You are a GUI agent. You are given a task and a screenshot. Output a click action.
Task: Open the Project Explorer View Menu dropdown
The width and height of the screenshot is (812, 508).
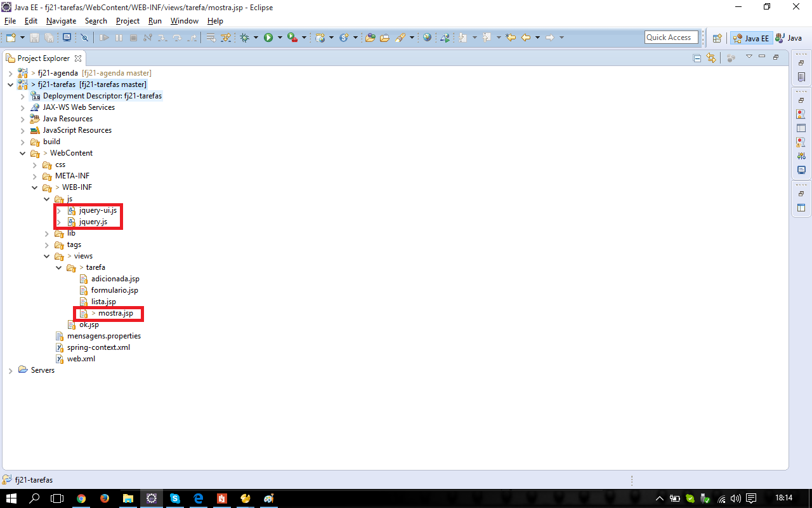click(x=749, y=57)
